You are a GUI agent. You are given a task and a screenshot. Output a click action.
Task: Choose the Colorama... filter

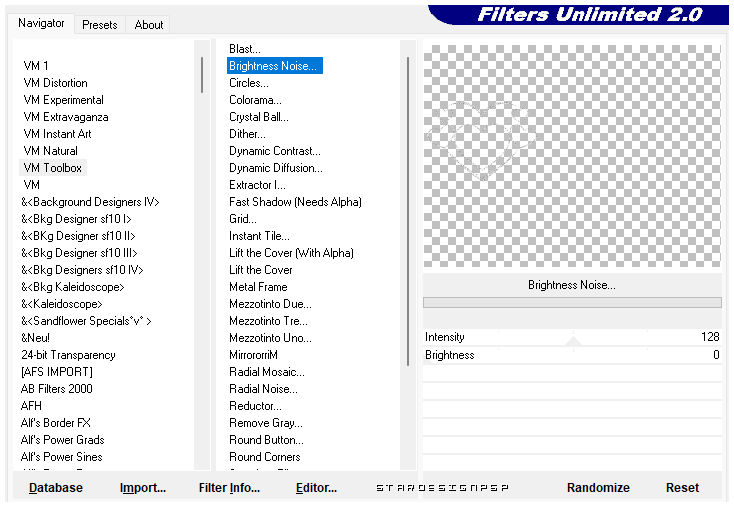click(255, 100)
